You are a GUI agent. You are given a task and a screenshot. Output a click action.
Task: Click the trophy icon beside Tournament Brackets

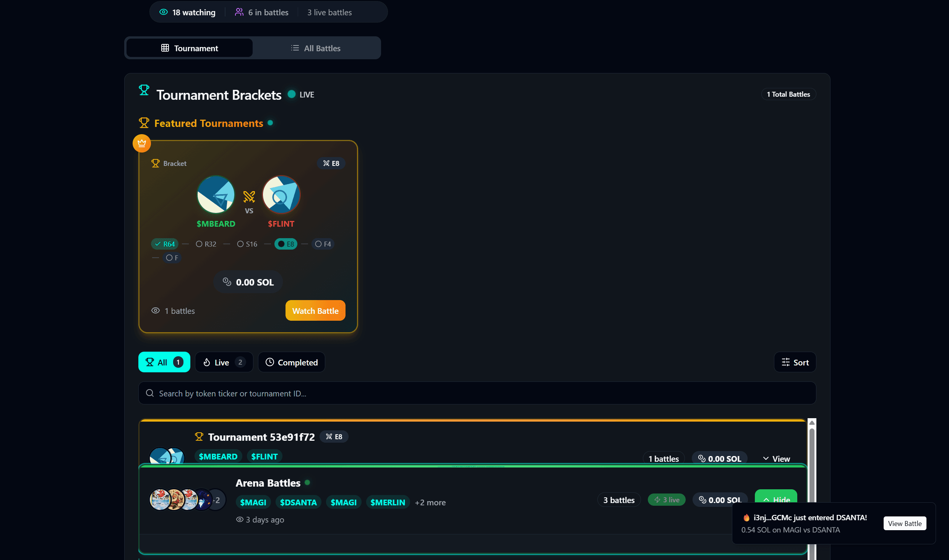pos(144,90)
